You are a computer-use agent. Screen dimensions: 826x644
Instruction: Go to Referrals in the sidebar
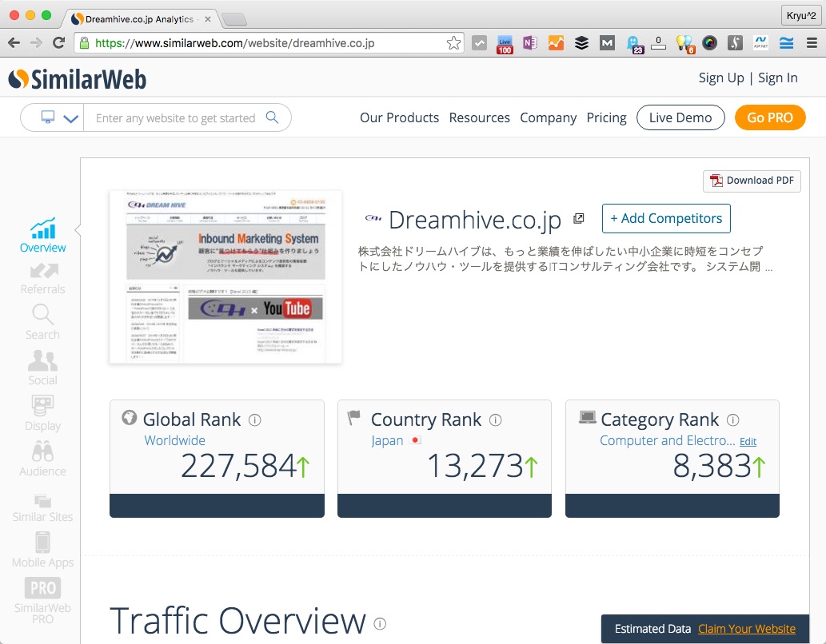pos(42,279)
